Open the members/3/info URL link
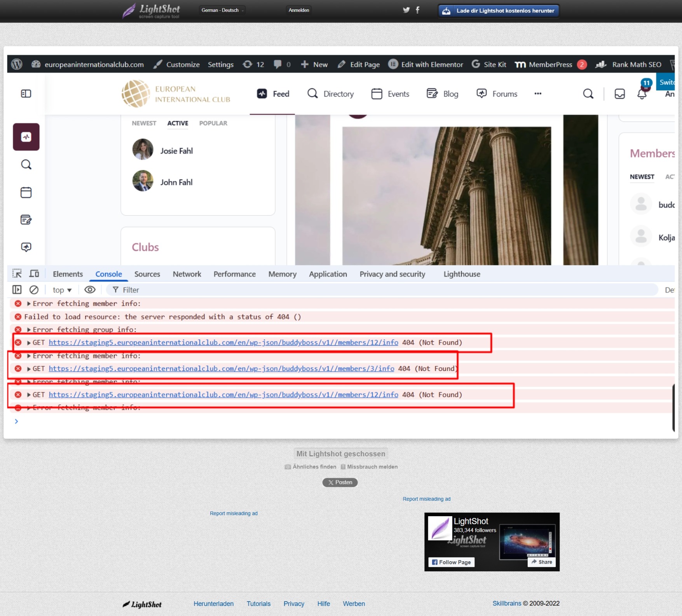The width and height of the screenshot is (682, 616). point(221,369)
